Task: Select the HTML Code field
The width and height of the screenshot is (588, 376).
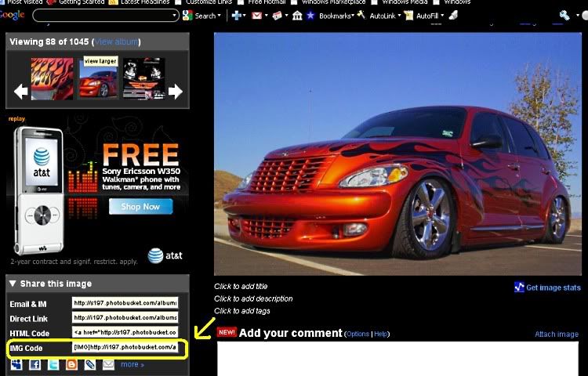Action: 125,332
